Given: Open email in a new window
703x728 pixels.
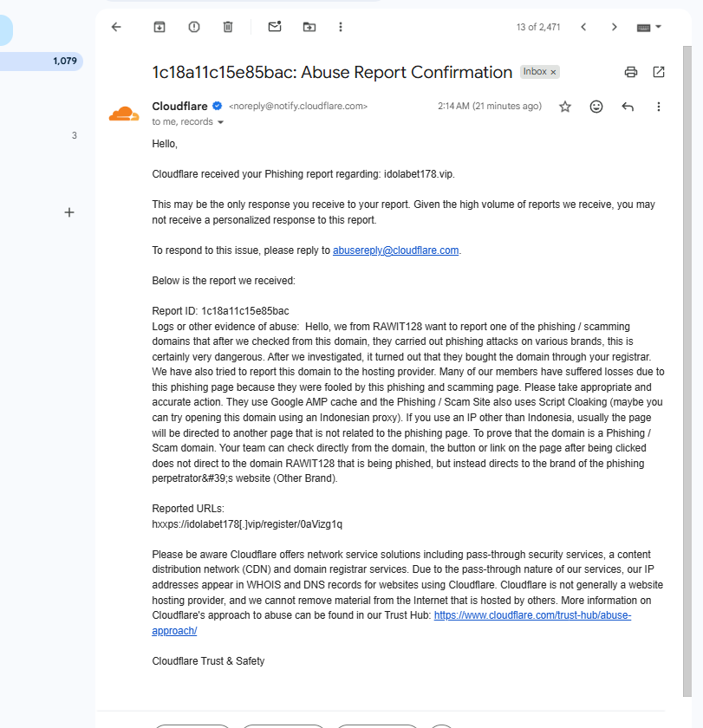Looking at the screenshot, I should pyautogui.click(x=659, y=72).
